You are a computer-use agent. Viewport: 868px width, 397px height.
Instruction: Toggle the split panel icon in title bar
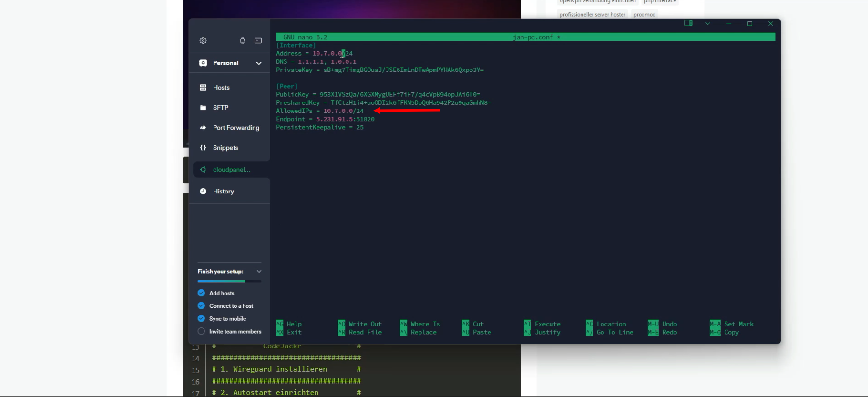688,23
